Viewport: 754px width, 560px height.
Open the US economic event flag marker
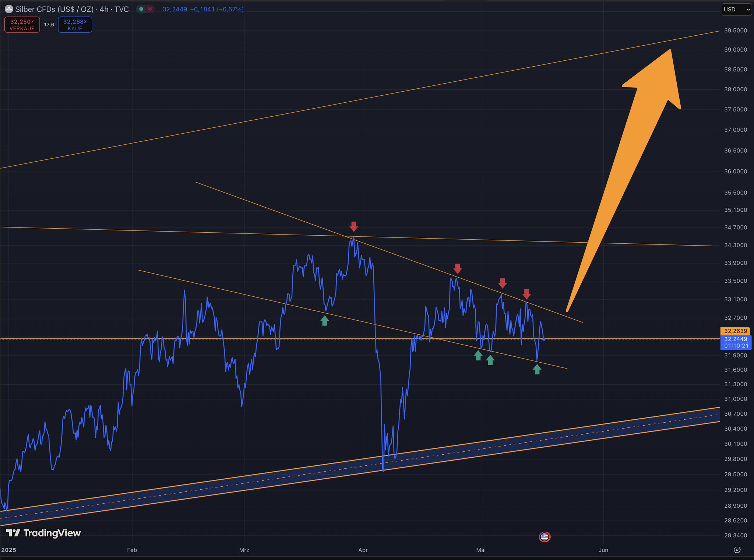[544, 537]
